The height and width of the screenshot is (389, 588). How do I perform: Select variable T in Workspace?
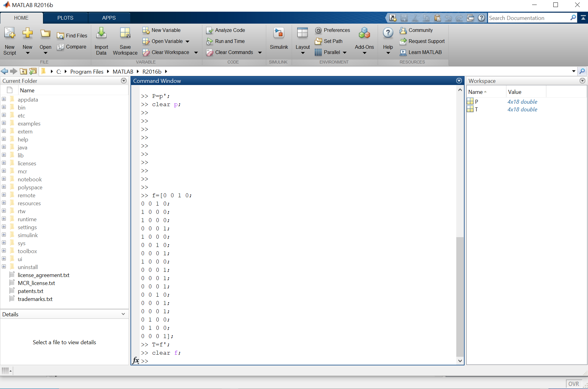pos(476,109)
